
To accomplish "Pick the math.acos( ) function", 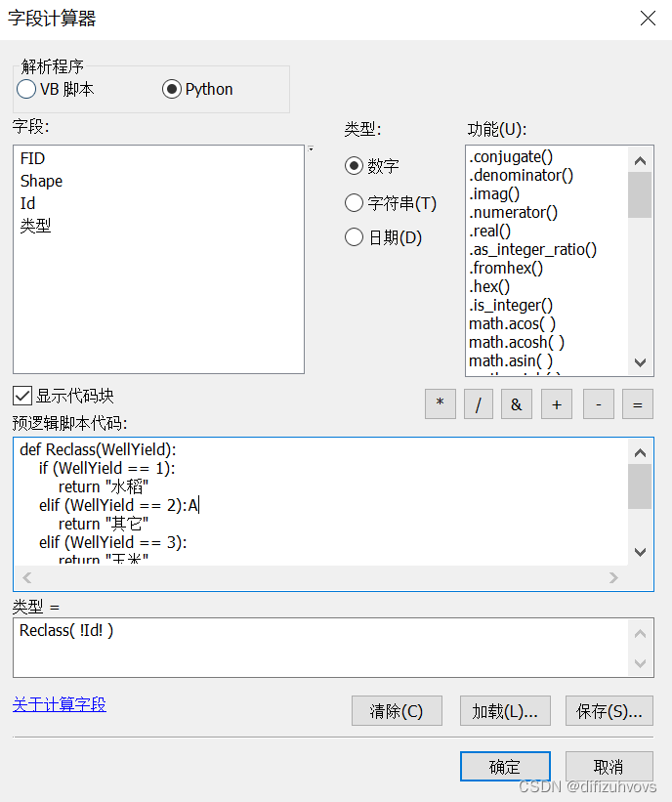I will click(x=513, y=323).
